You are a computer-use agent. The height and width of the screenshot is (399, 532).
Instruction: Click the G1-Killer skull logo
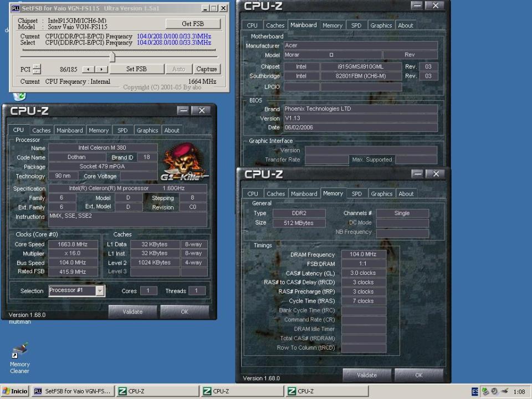tap(184, 162)
